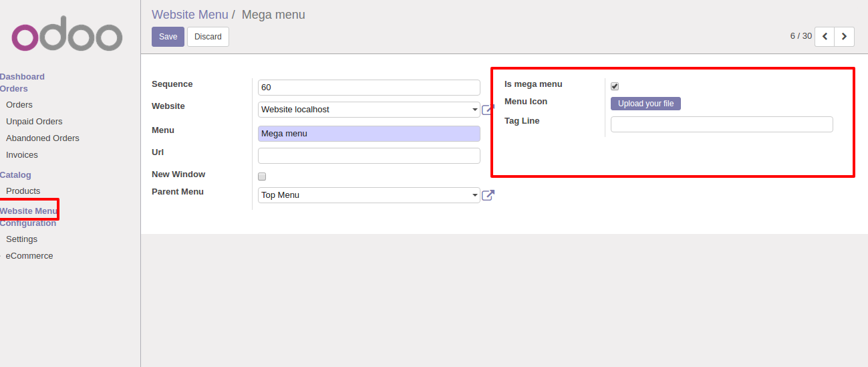Open the Parent Menu Top Menu dropdown
The height and width of the screenshot is (367, 868).
coord(369,195)
